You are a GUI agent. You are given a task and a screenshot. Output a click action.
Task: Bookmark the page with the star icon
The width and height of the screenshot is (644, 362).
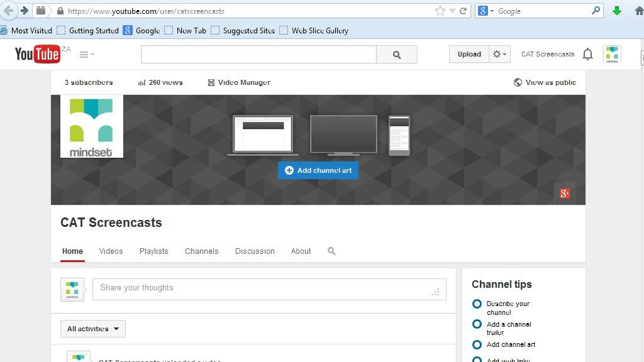pos(440,11)
